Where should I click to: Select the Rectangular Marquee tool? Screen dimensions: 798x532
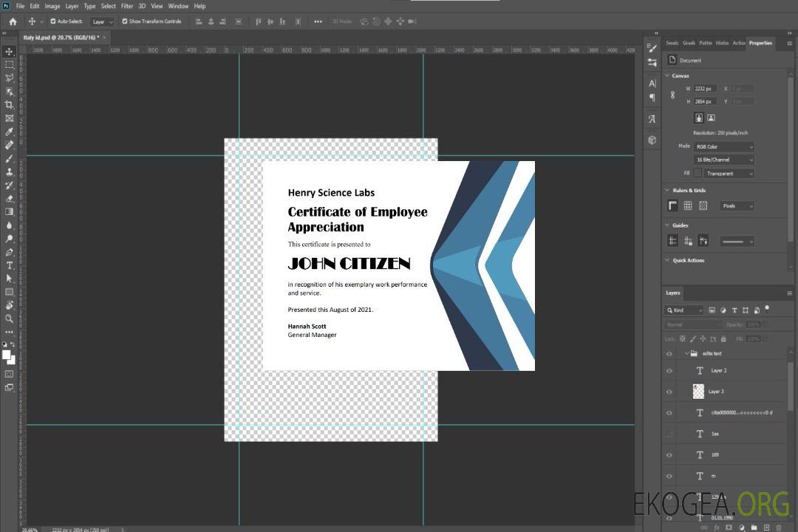(9, 64)
